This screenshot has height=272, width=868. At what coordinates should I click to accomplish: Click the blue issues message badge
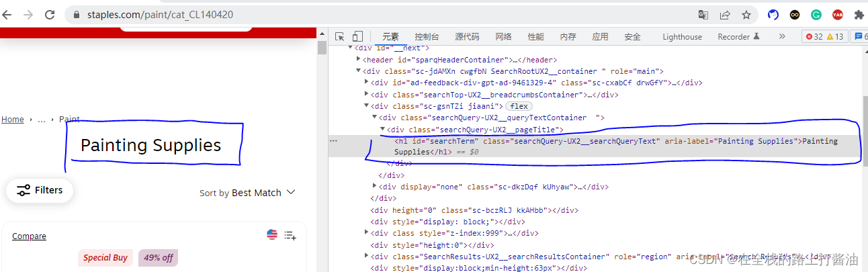[x=859, y=37]
